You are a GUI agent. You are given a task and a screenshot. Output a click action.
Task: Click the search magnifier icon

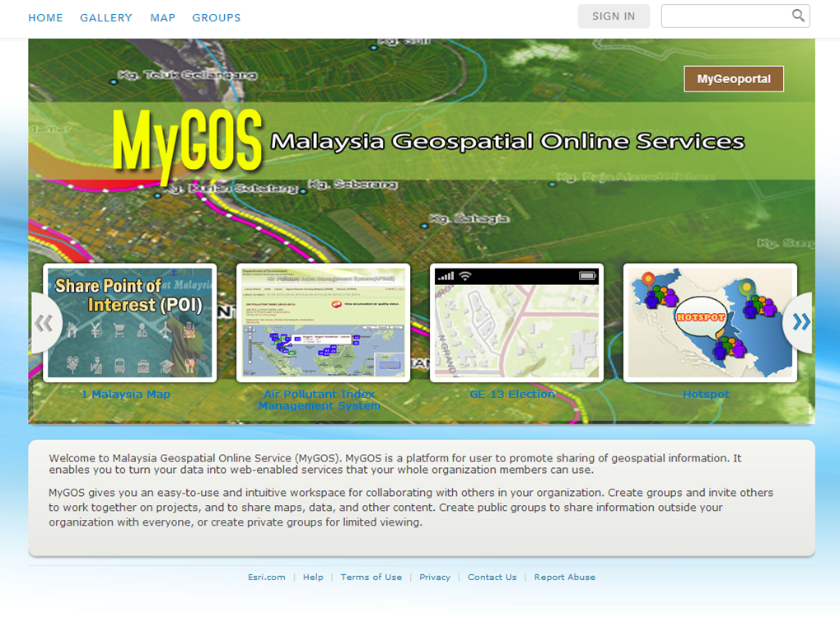coord(798,16)
